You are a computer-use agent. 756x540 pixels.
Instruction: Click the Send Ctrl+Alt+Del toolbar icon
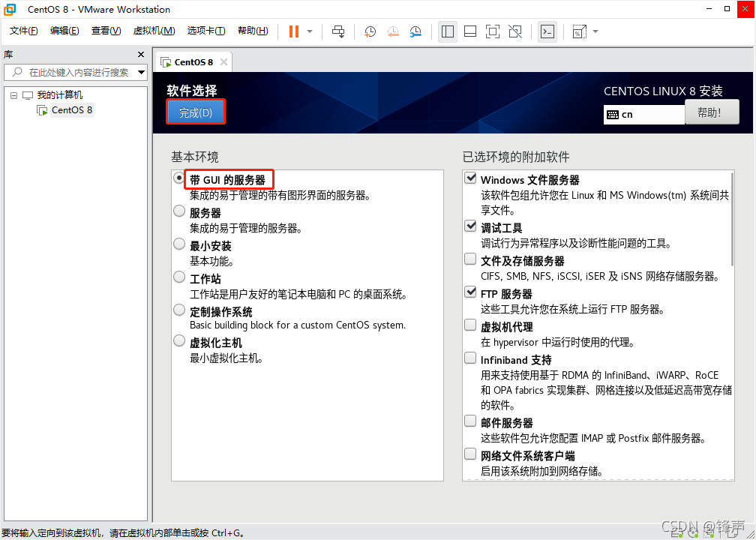click(x=338, y=31)
